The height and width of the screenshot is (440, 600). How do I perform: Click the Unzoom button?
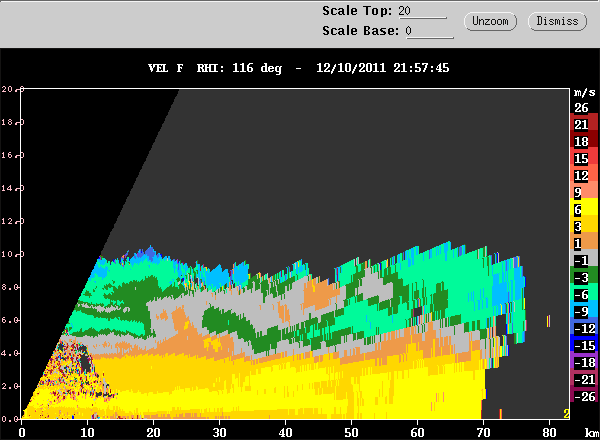490,21
